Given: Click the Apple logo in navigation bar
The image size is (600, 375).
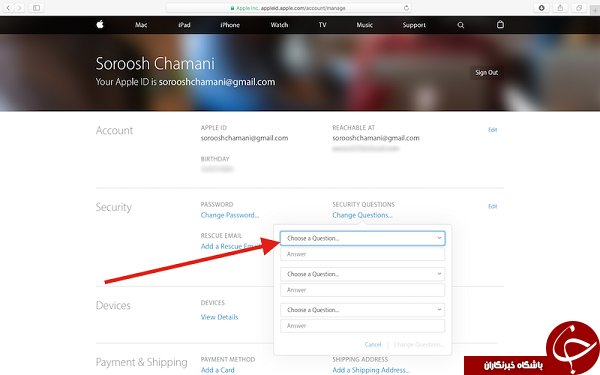Looking at the screenshot, I should [x=100, y=24].
